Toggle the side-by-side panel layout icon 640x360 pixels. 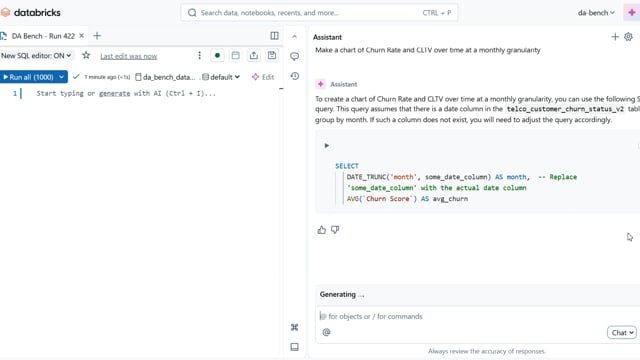click(274, 36)
